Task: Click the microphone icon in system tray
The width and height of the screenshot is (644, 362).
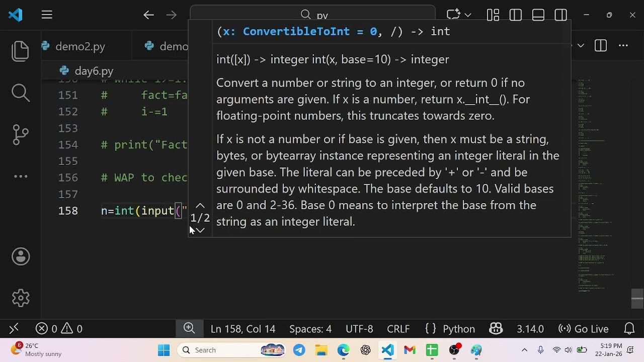Action: 540,350
